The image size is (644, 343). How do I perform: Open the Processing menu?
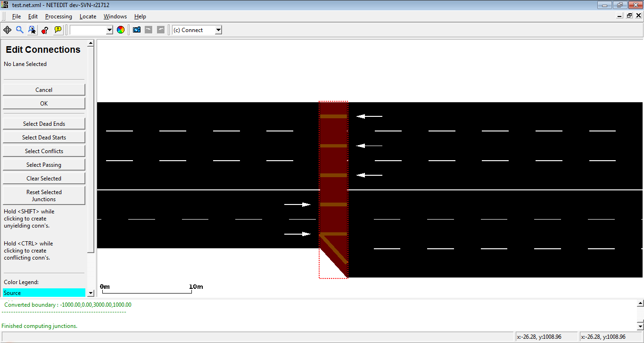coord(58,16)
